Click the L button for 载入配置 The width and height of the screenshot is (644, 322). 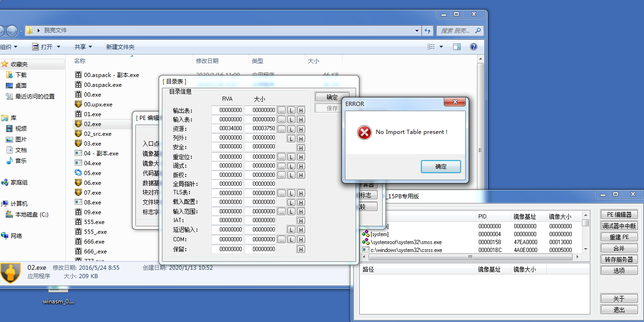(x=291, y=203)
